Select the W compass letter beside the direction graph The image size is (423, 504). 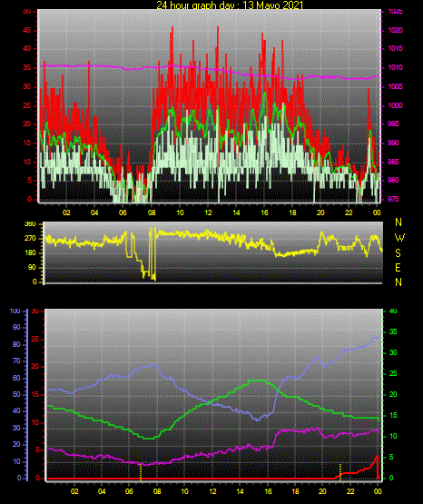coord(399,238)
